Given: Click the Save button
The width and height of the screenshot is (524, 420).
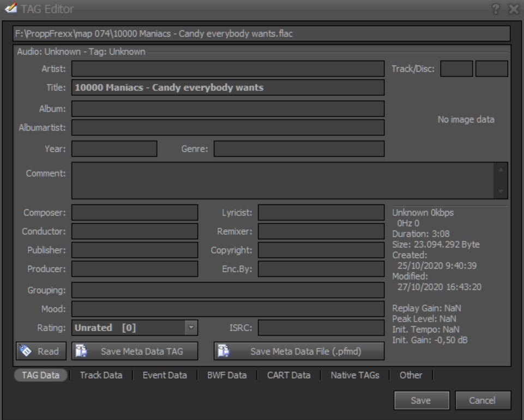Looking at the screenshot, I should [421, 400].
